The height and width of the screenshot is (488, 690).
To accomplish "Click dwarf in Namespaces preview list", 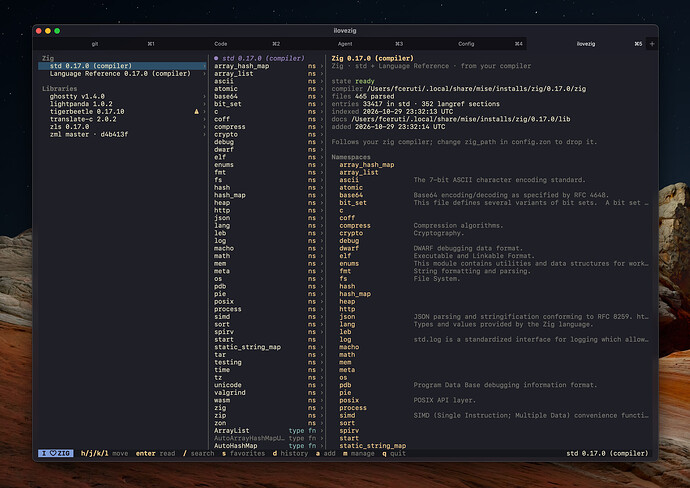I will click(x=349, y=248).
